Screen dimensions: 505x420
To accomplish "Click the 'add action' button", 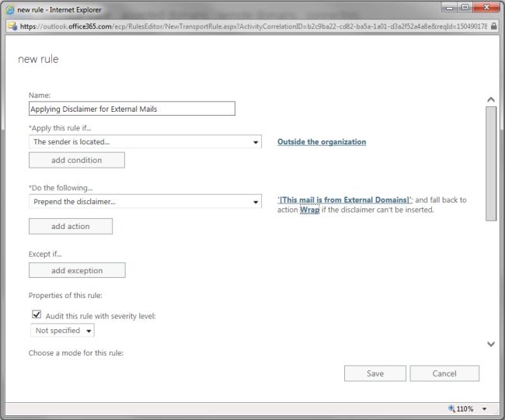I will click(71, 226).
